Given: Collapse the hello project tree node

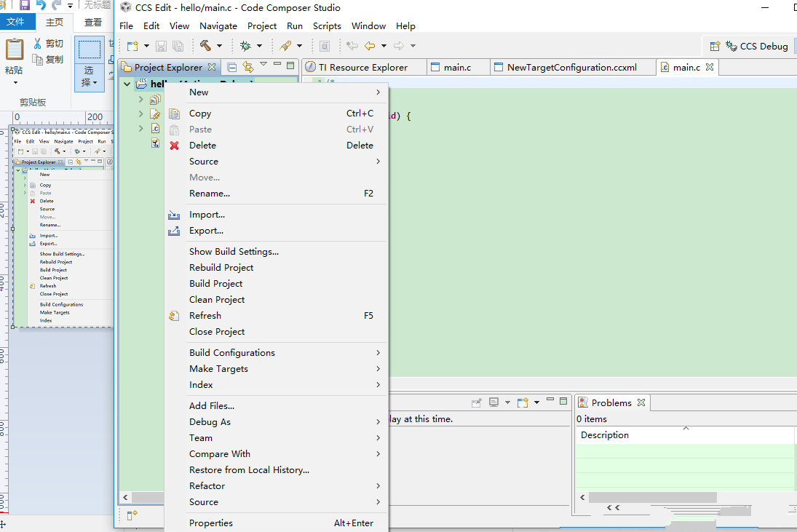Looking at the screenshot, I should (127, 84).
